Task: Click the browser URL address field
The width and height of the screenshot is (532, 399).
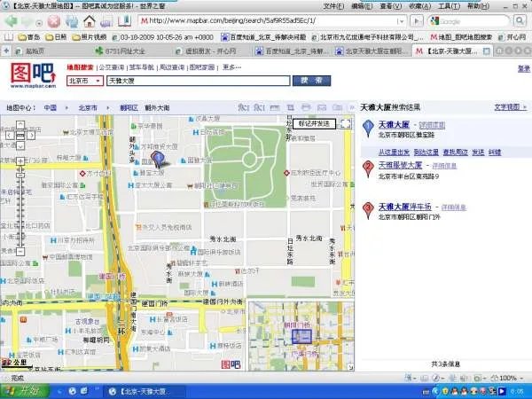Action: pyautogui.click(x=268, y=21)
